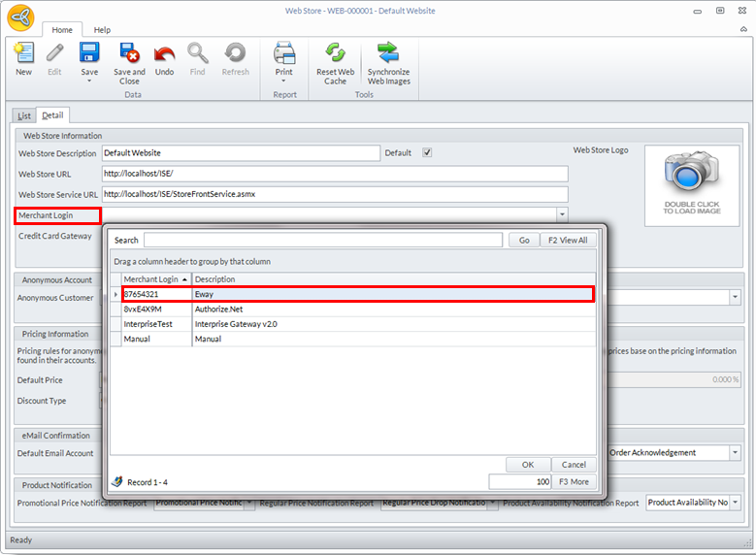Open the Print ribbon button
The height and width of the screenshot is (555, 756).
point(283,55)
